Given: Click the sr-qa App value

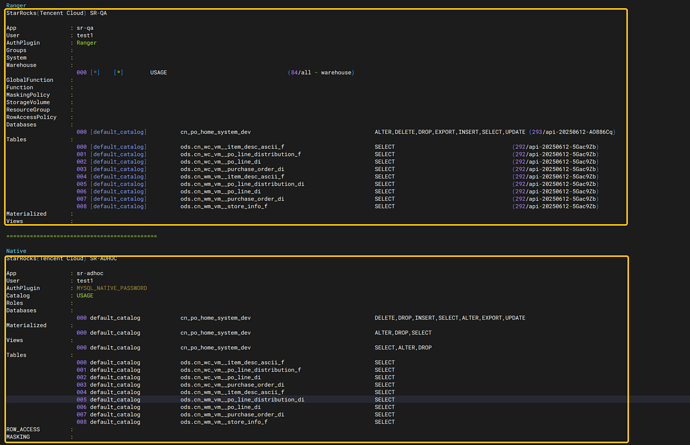Looking at the screenshot, I should [x=85, y=28].
